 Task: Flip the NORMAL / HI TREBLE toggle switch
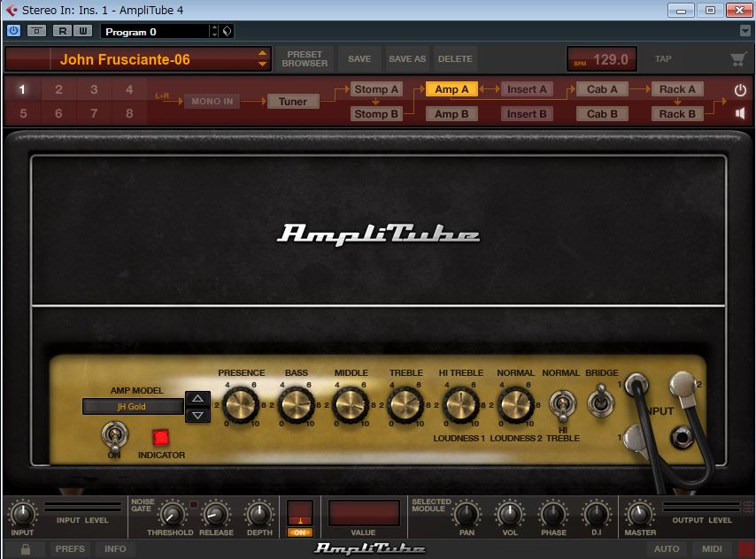563,405
